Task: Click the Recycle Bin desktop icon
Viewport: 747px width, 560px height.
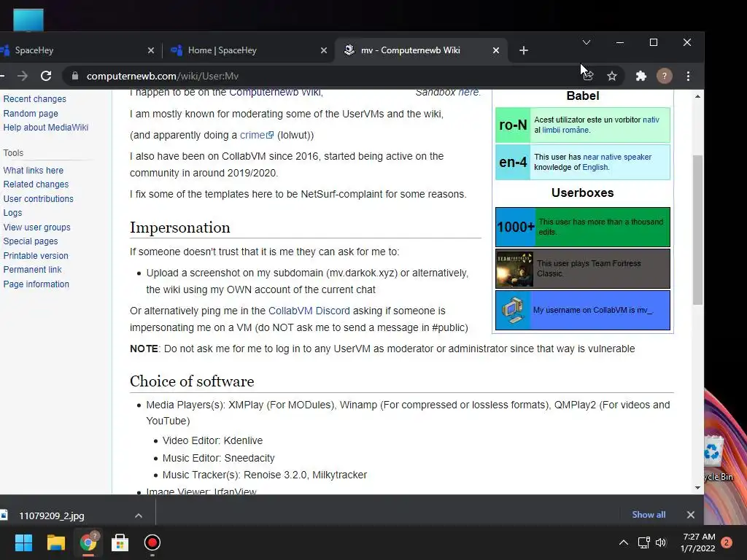Action: pyautogui.click(x=717, y=458)
